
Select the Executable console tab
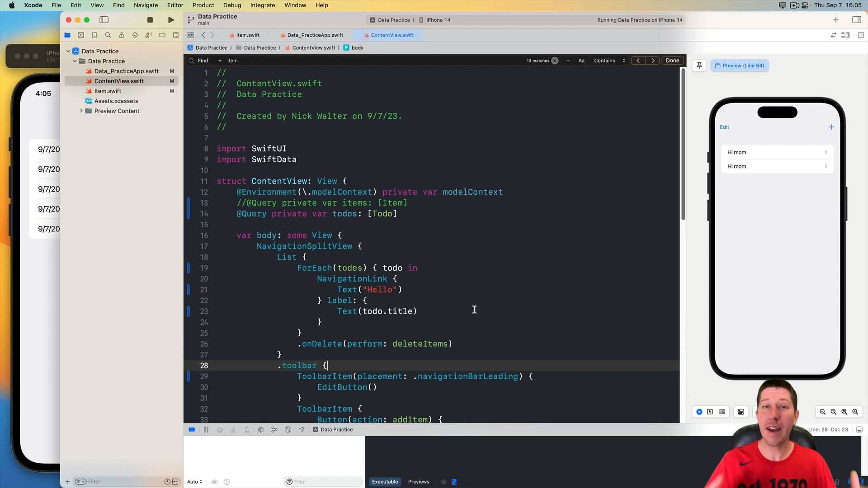click(x=385, y=482)
